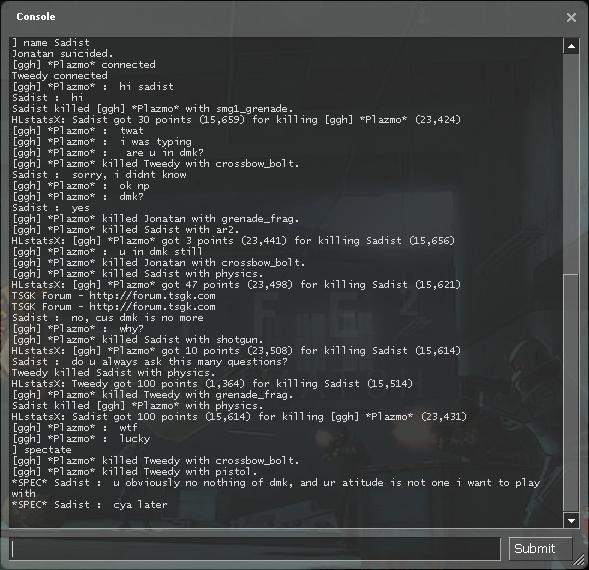Click the first forum.tsgk.com URL line
589x570 pixels.
click(x=113, y=296)
